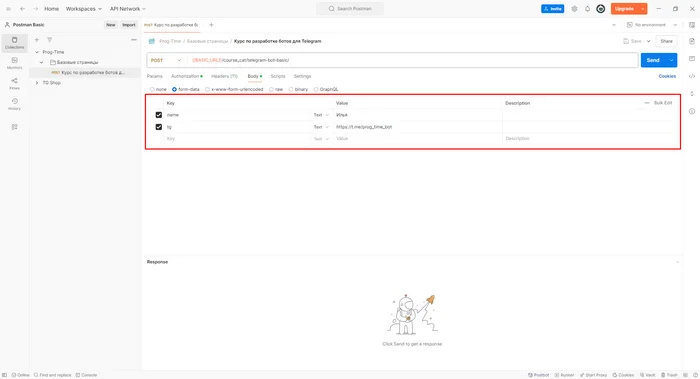Viewport: 700px width, 379px height.
Task: Click the plus icon to create collection
Action: point(37,40)
